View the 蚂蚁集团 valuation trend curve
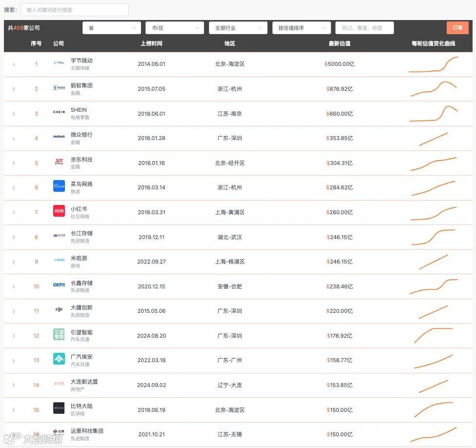Screen dimensions: 476x448 point(434,89)
